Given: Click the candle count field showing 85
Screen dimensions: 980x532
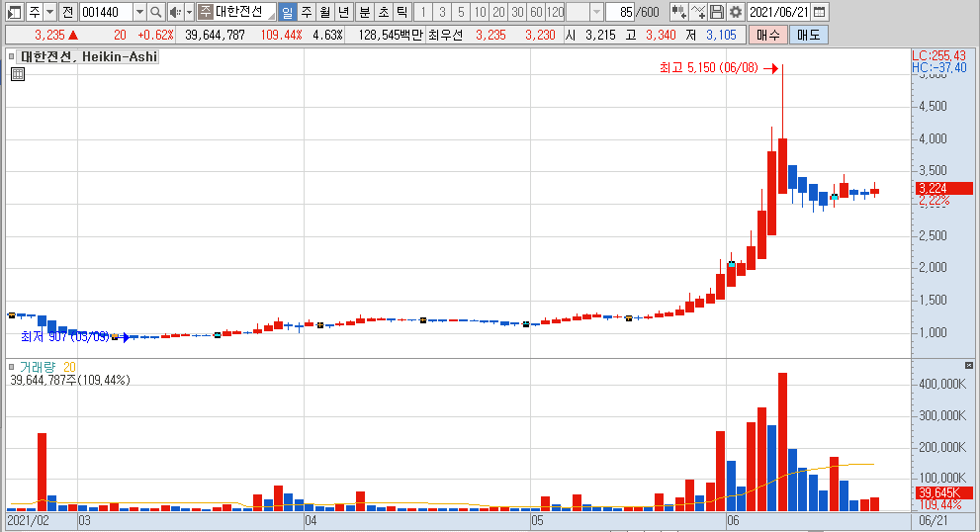Looking at the screenshot, I should click(620, 11).
